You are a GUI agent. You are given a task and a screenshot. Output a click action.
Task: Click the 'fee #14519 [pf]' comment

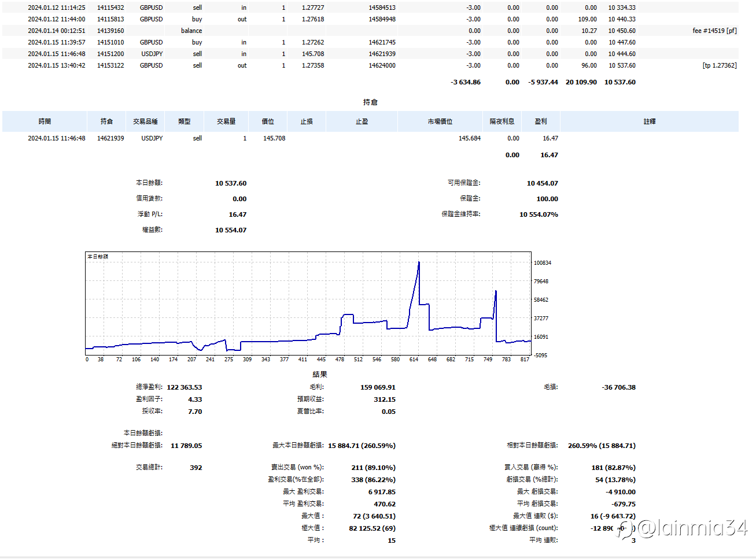click(714, 31)
